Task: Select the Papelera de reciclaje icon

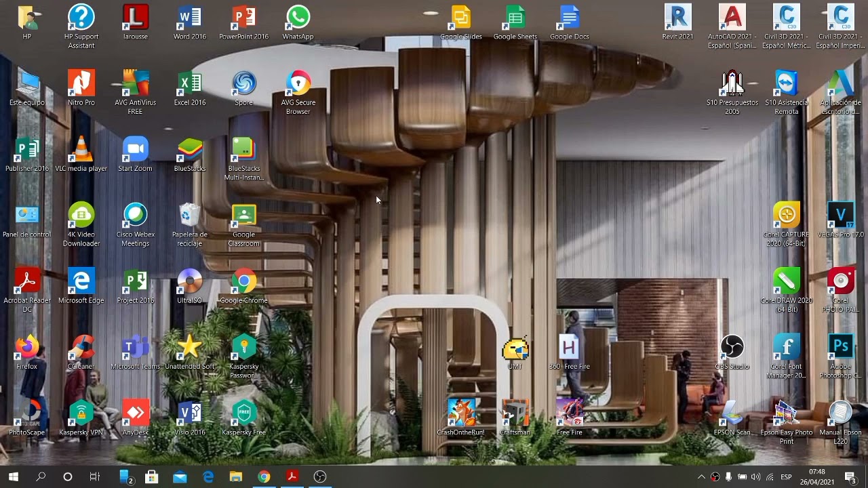Action: pyautogui.click(x=190, y=224)
